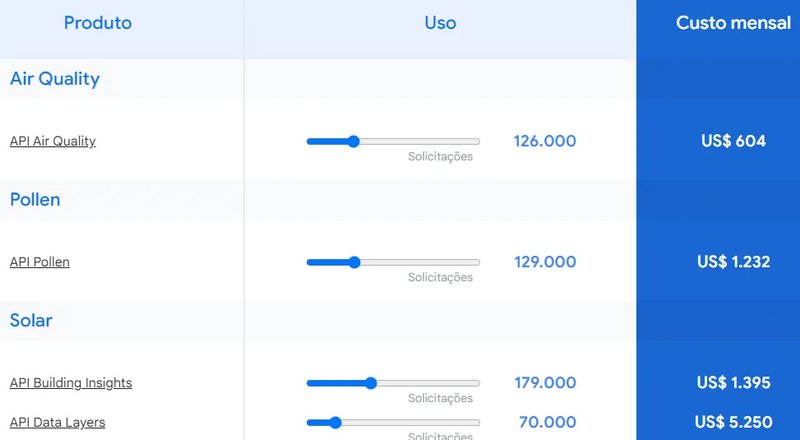This screenshot has height=440, width=800.
Task: Click the 179.000 requests value
Action: (544, 383)
